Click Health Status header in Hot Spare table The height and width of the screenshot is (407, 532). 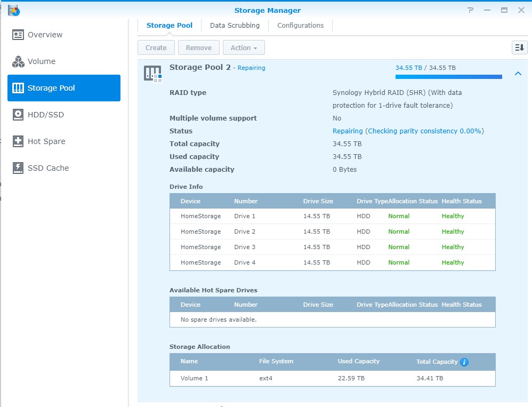pos(462,305)
